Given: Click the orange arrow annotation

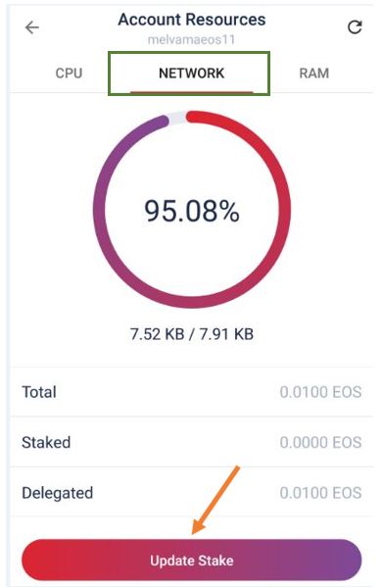Looking at the screenshot, I should click(215, 500).
